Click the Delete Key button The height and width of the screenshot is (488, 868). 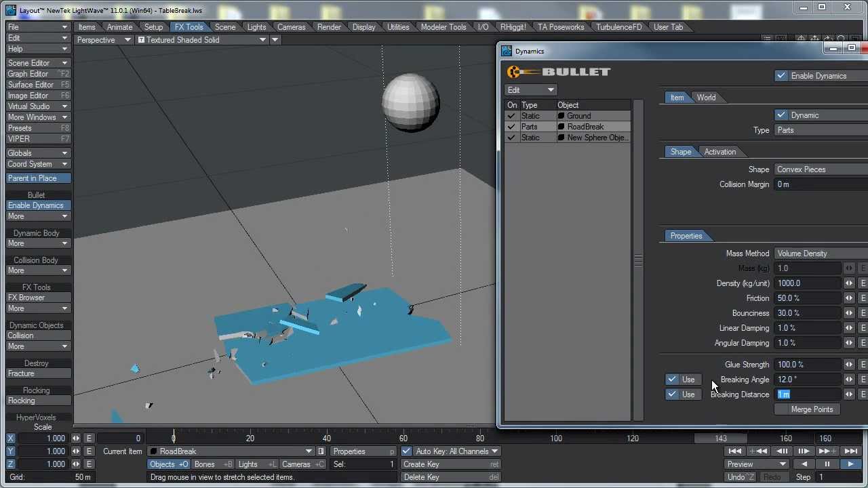pyautogui.click(x=450, y=477)
